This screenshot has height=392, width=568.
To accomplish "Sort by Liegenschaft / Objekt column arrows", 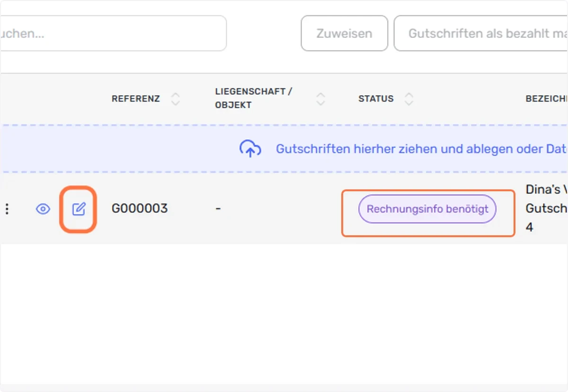I will (x=320, y=99).
